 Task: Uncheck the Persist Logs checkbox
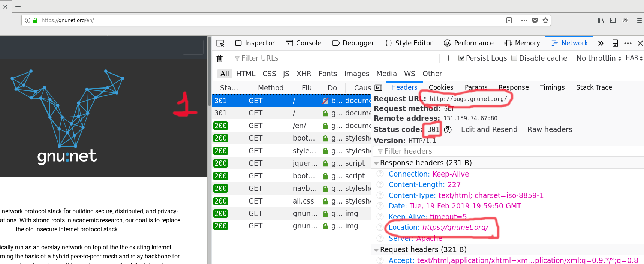click(461, 58)
